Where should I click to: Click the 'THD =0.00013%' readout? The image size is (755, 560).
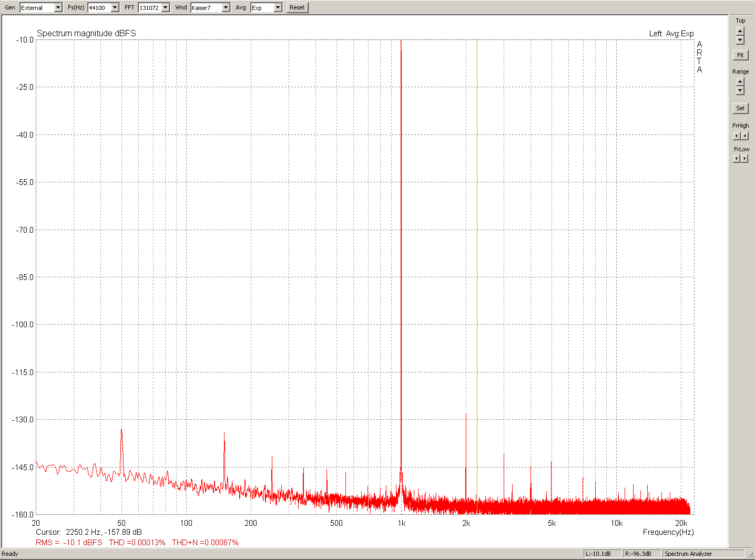(x=137, y=543)
